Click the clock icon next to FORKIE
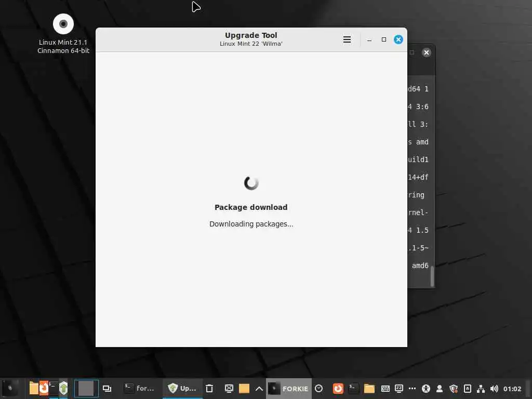Image resolution: width=532 pixels, height=399 pixels. 318,389
